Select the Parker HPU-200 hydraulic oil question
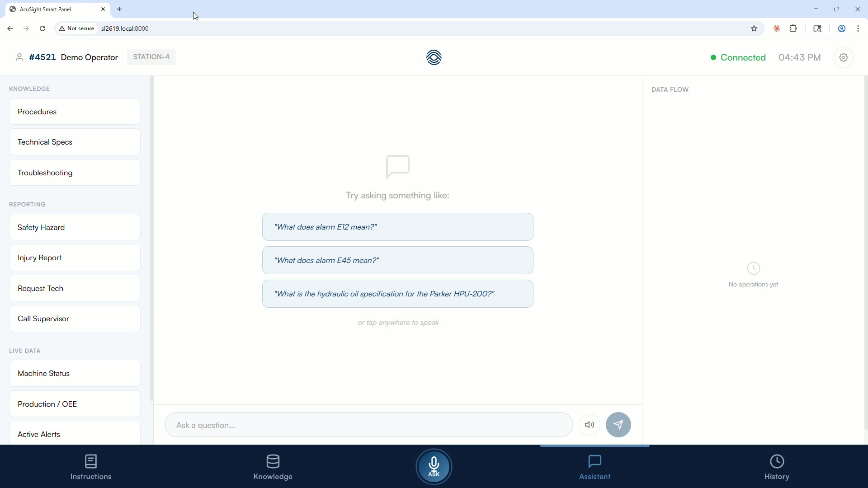Screen dimensions: 868x488 pos(398,294)
